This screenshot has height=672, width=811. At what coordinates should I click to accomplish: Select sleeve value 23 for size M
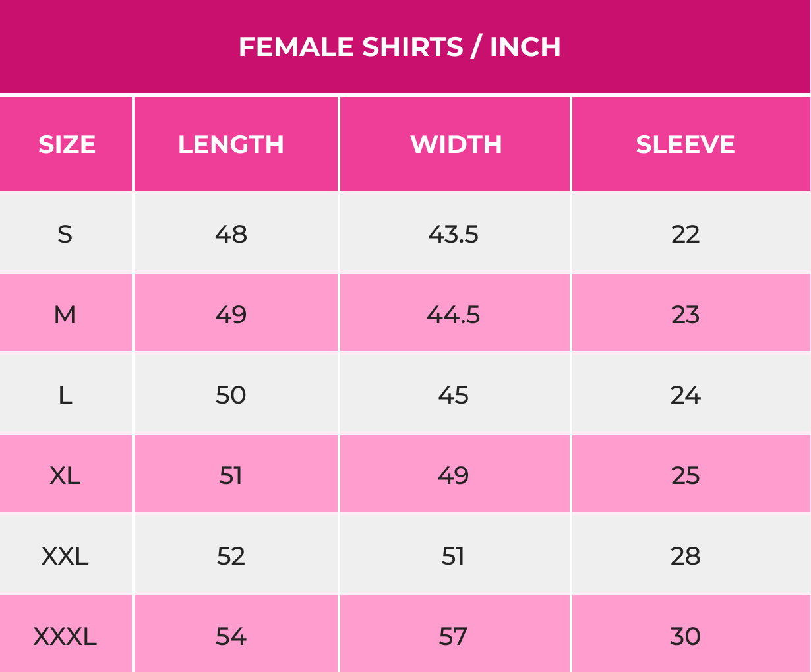685,315
